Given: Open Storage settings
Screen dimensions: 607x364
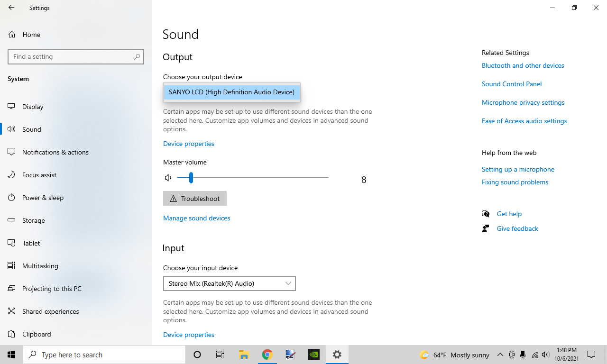Looking at the screenshot, I should tap(76, 220).
